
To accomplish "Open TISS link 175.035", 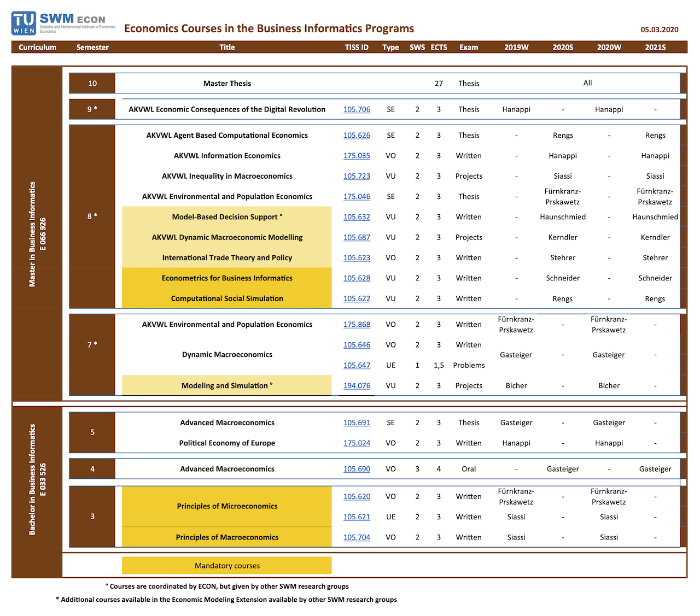I will point(357,156).
